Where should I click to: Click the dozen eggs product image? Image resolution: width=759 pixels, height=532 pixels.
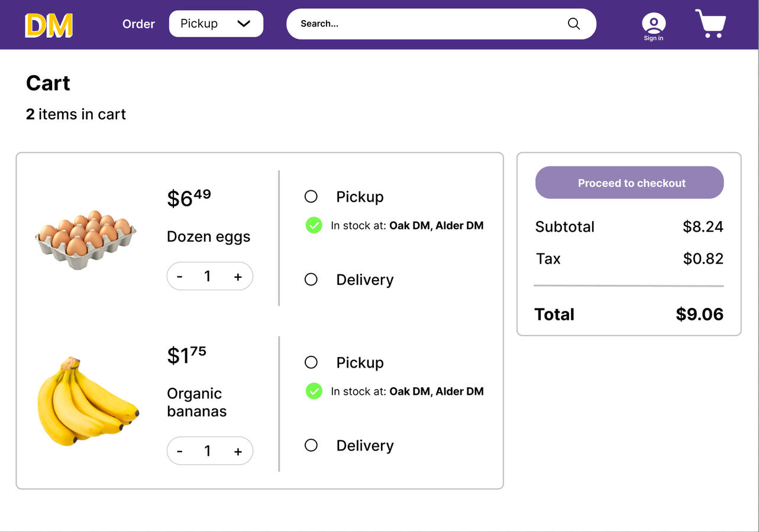(x=86, y=239)
